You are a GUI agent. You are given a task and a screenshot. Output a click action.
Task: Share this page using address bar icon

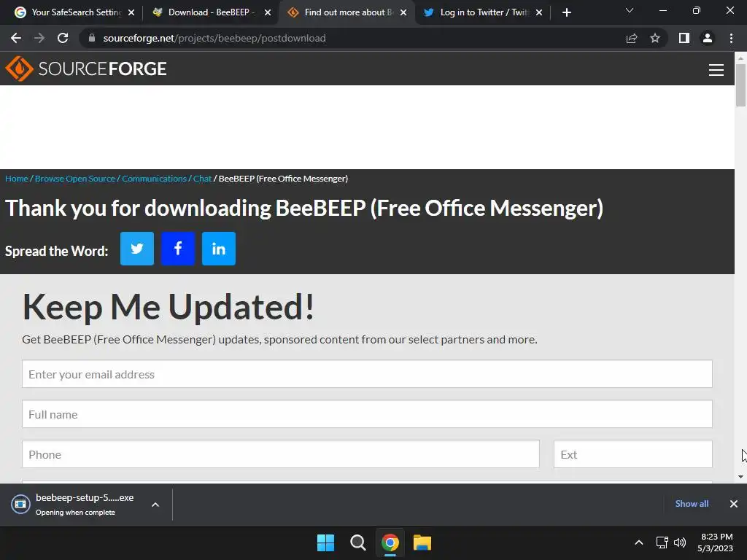(x=632, y=38)
